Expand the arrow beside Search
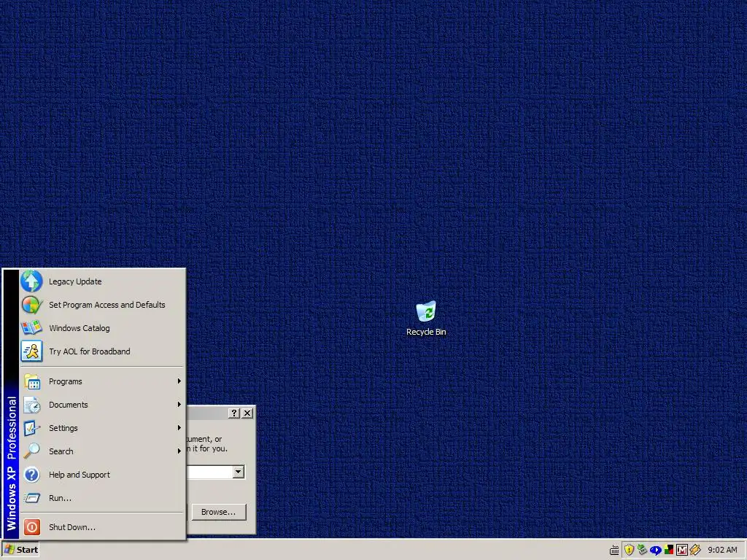 179,451
